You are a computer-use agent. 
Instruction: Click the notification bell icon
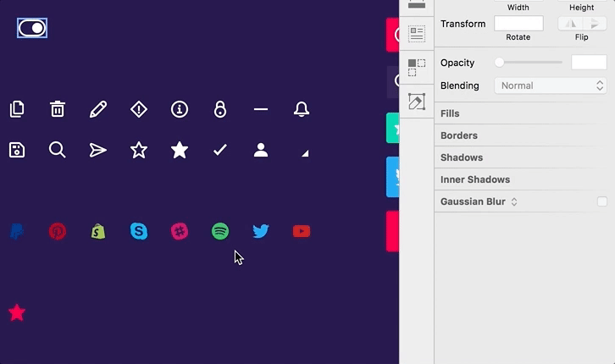[302, 109]
